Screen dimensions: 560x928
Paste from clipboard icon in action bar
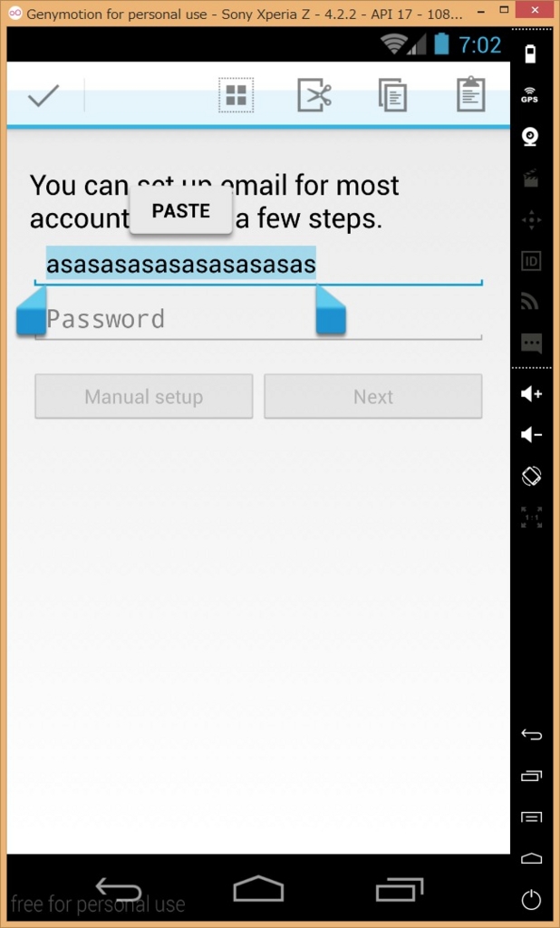471,94
